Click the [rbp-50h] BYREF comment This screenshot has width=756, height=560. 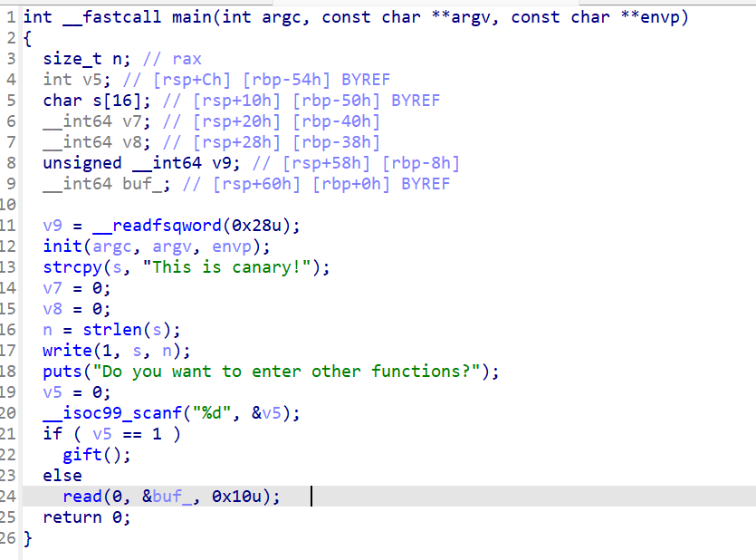[366, 101]
